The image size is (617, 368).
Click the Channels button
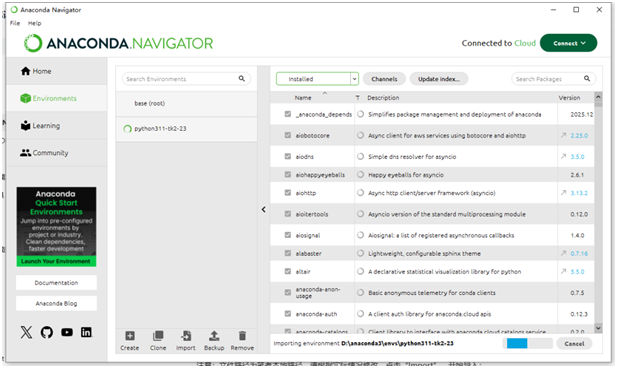(384, 79)
